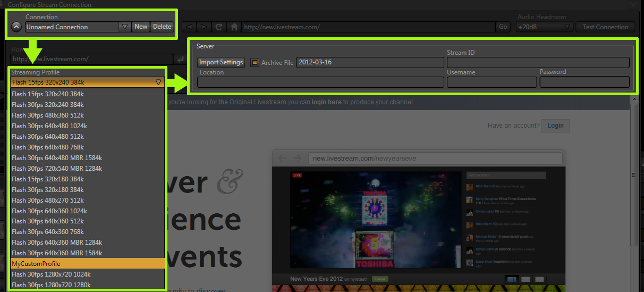Click the browser forward arrow
Image resolution: width=644 pixels, height=292 pixels.
[204, 27]
